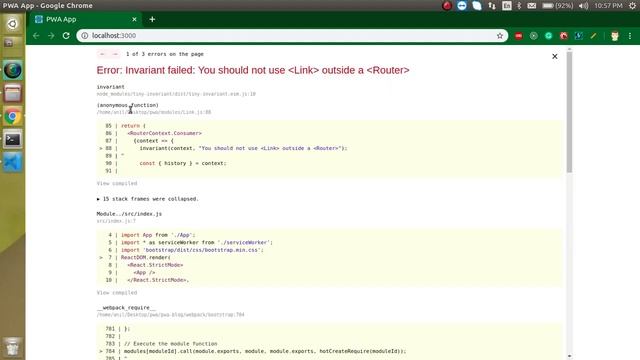Open the grey circular extension icon

(533, 36)
